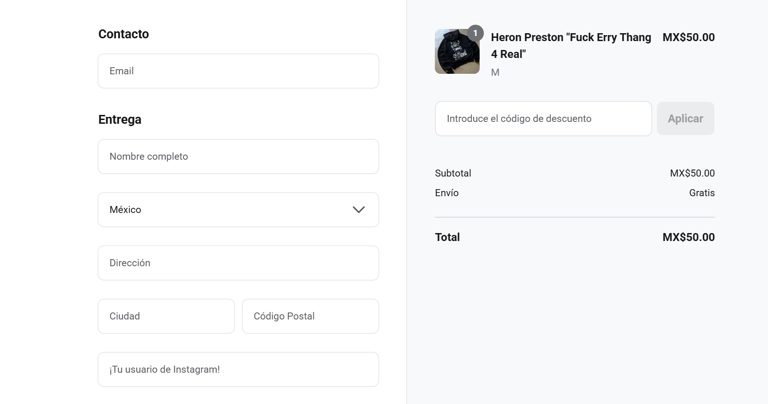Click the Heron Preston product thumbnail
The height and width of the screenshot is (404, 768).
point(456,53)
